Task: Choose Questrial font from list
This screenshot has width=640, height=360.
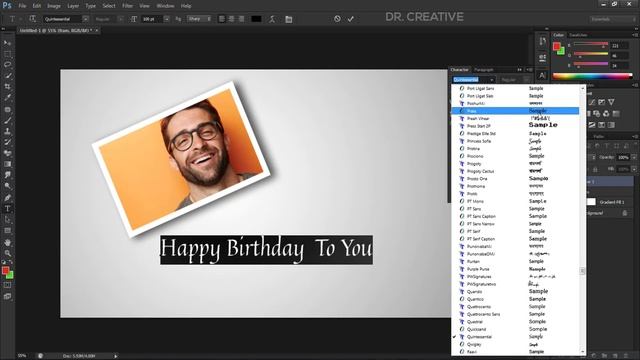Action: pos(515,322)
